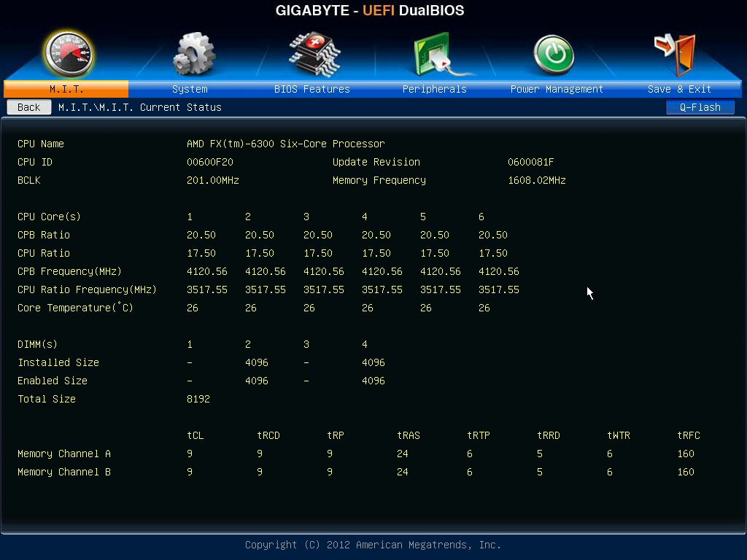Click the CPB Ratio row label
Screen dimensions: 747x560
point(43,235)
